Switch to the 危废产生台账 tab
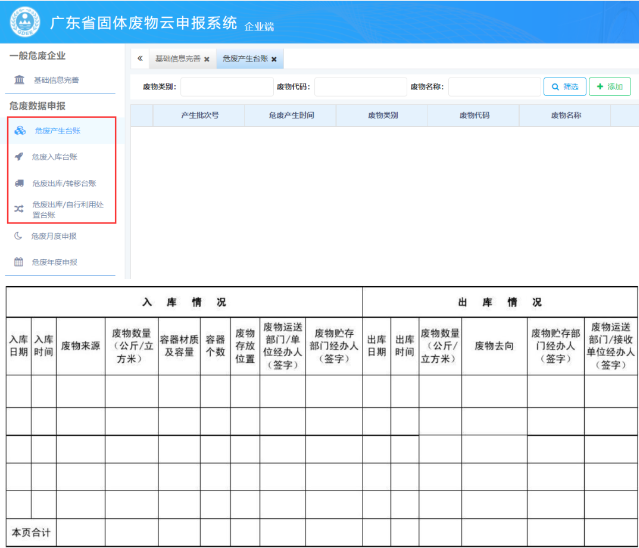Image resolution: width=639 pixels, height=548 pixels. (244, 59)
